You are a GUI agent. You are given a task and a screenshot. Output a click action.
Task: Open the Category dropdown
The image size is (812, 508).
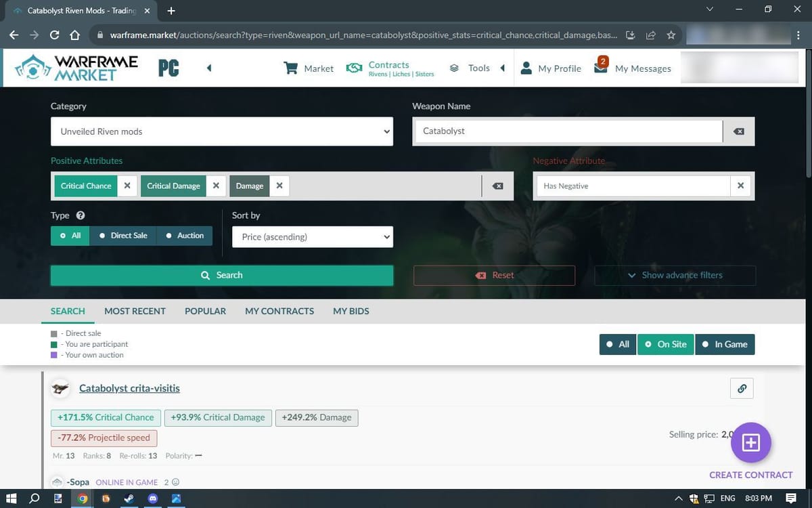click(222, 131)
